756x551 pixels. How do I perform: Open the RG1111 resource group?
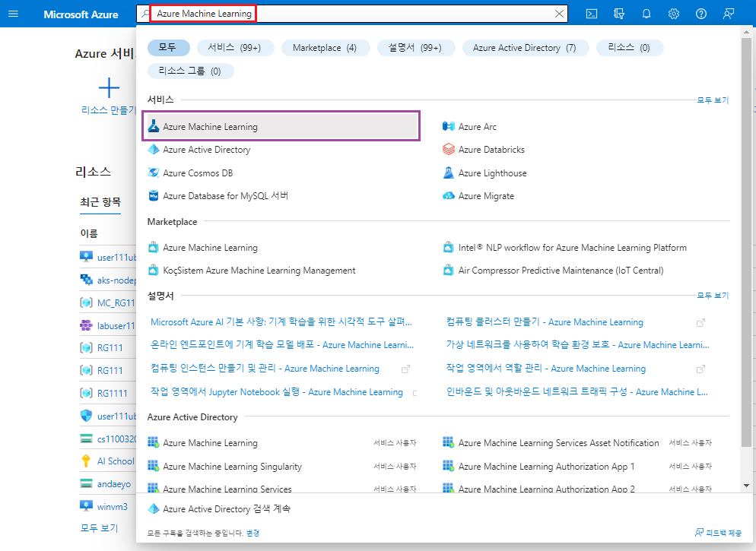click(103, 394)
